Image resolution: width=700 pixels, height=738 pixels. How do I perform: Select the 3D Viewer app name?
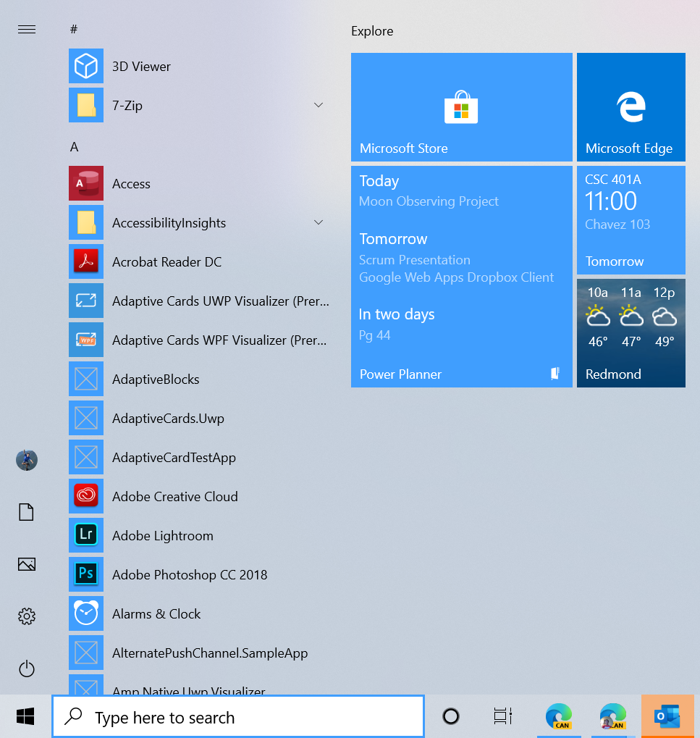click(x=141, y=67)
